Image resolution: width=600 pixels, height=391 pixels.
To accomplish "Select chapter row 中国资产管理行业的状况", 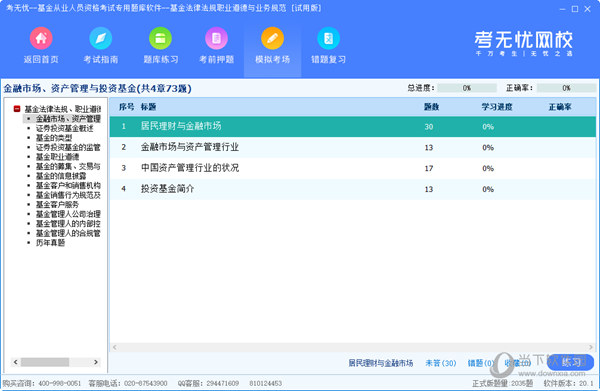I will pyautogui.click(x=353, y=168).
